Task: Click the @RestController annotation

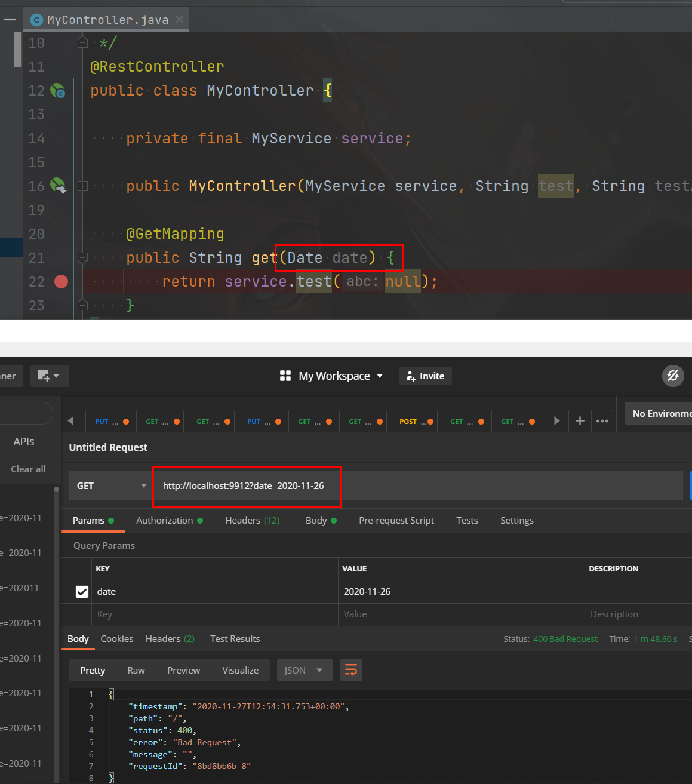Action: point(157,66)
